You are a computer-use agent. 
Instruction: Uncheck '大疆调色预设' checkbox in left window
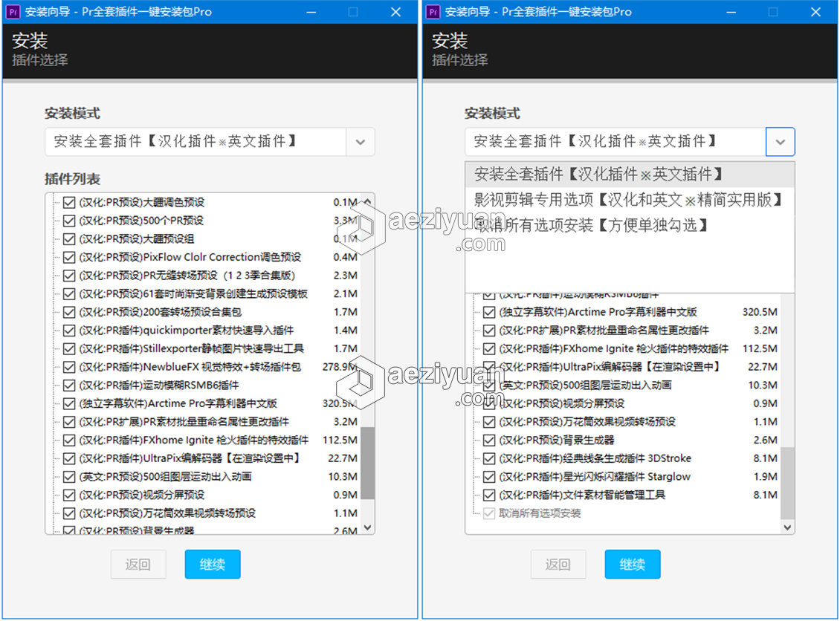tap(69, 202)
